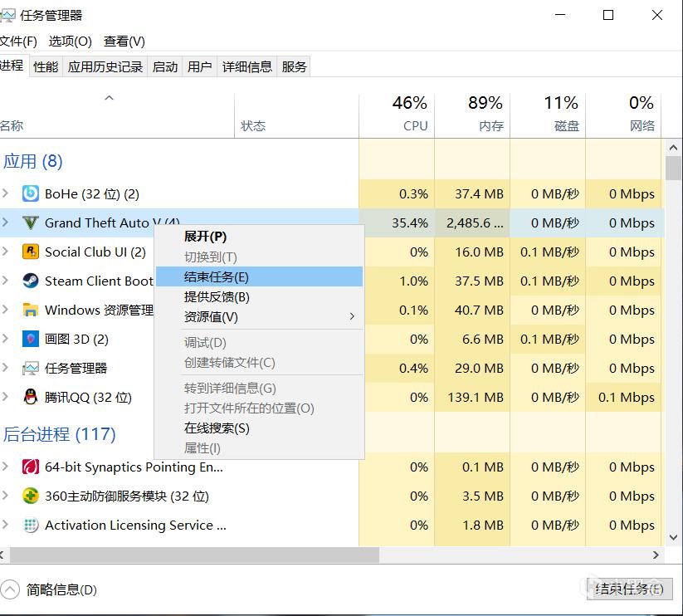The height and width of the screenshot is (616, 683).
Task: Sort by the 内存 column header
Action: pos(472,115)
